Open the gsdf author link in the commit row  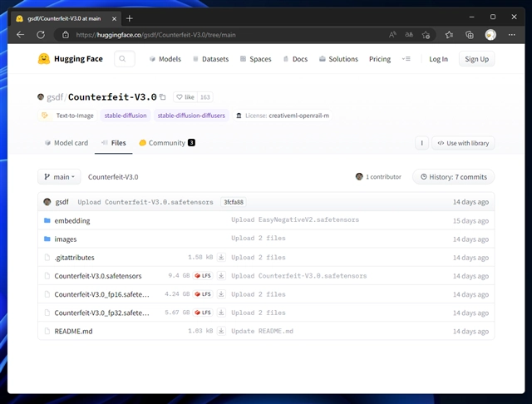click(x=62, y=202)
